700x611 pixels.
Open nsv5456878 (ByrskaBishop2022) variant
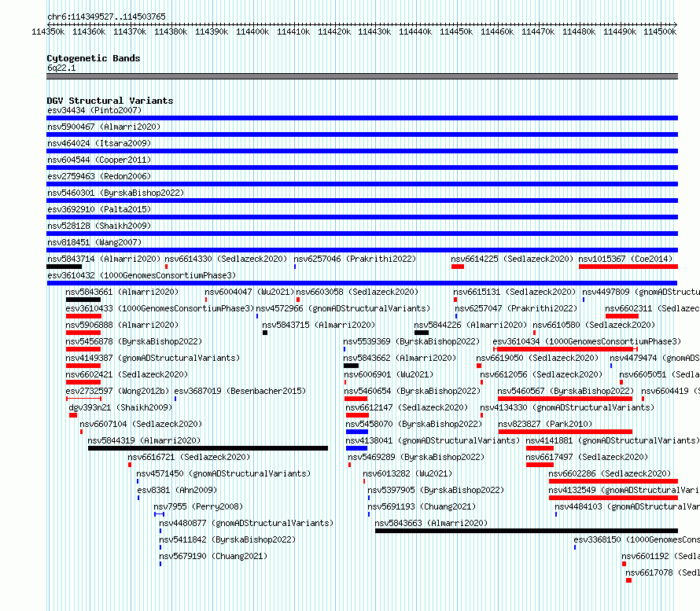coord(134,341)
